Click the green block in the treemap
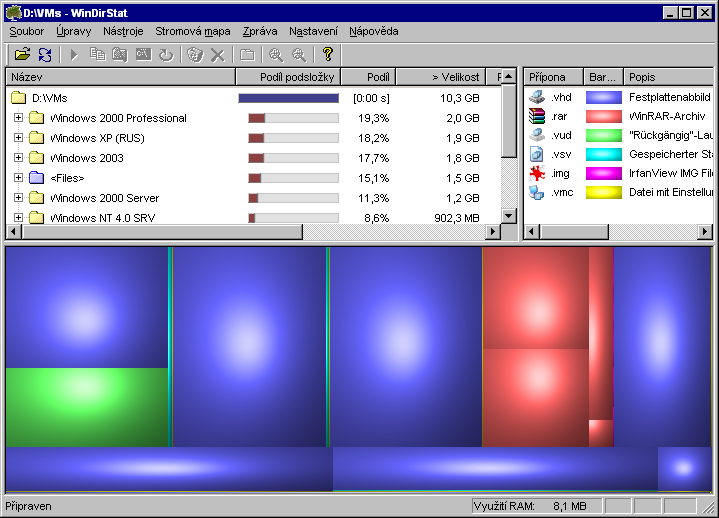 (87, 407)
